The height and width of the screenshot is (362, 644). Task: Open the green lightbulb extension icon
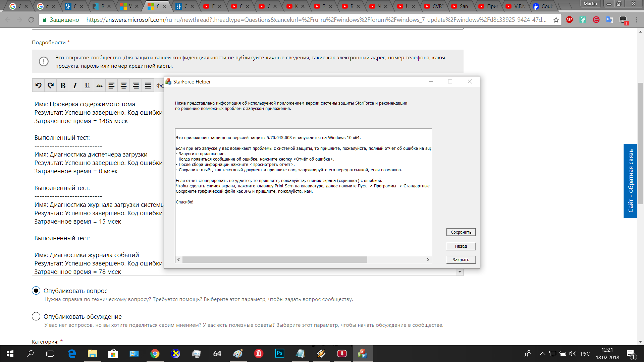(x=583, y=20)
